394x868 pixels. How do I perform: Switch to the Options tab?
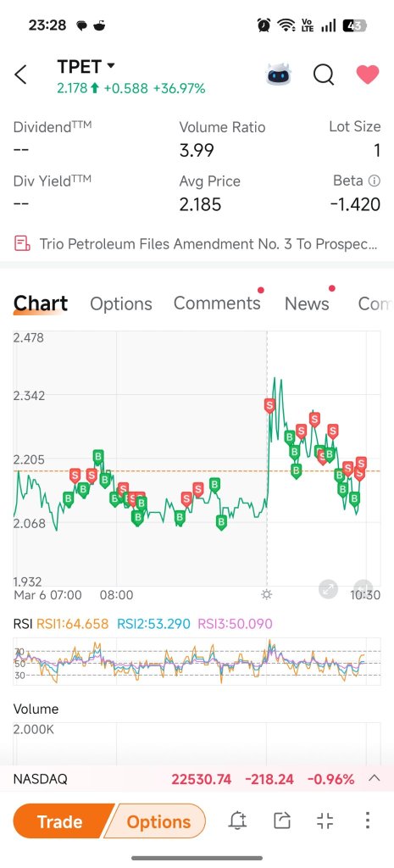click(x=120, y=303)
